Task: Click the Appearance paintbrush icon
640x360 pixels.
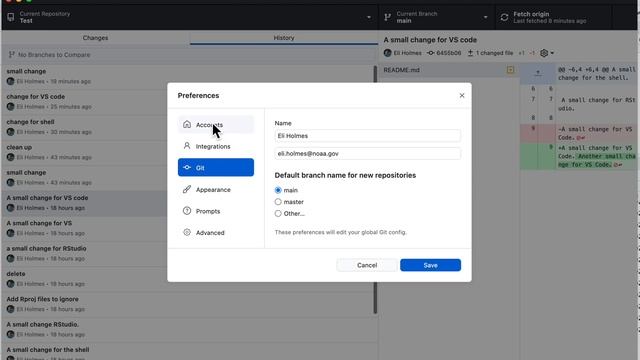Action: pyautogui.click(x=187, y=189)
